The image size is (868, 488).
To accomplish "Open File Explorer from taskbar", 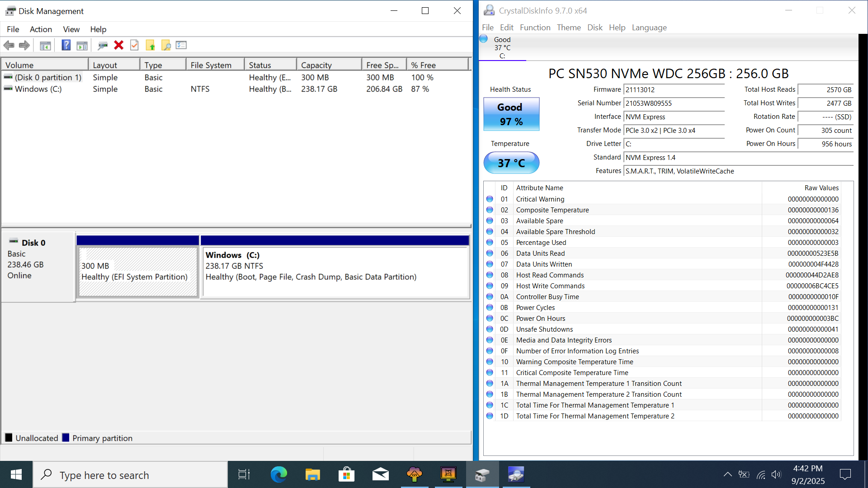I will pyautogui.click(x=312, y=474).
